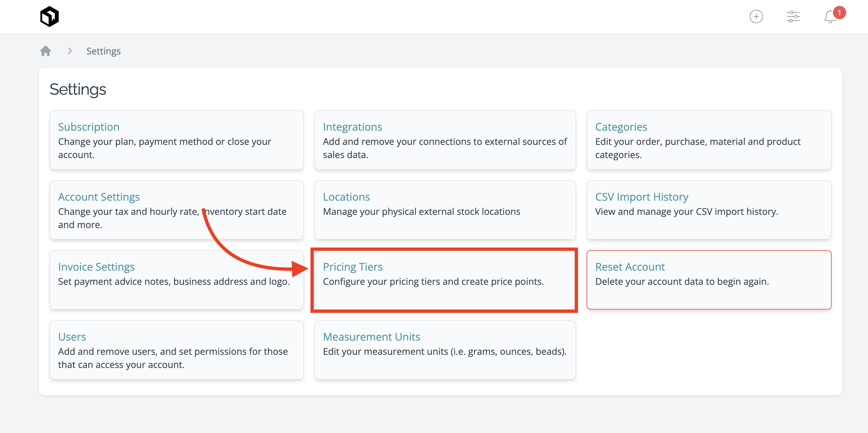The image size is (868, 433).
Task: Click 'Add and remove your connections' description
Action: (445, 148)
